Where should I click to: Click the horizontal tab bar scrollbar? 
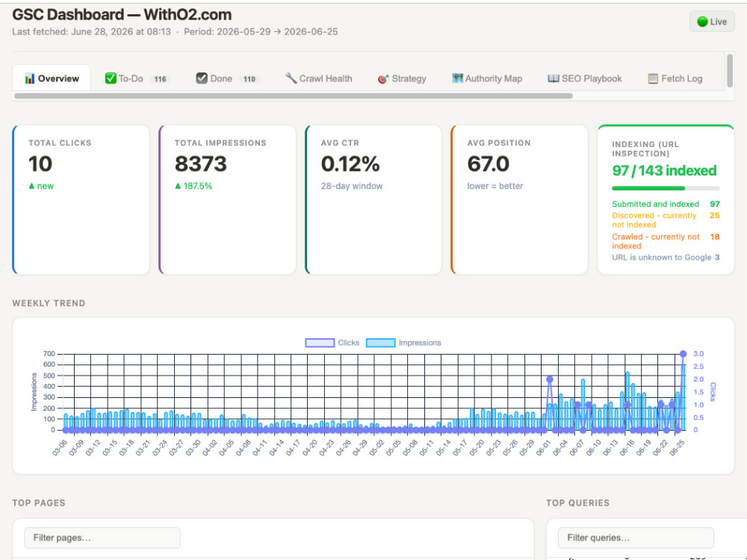point(294,96)
